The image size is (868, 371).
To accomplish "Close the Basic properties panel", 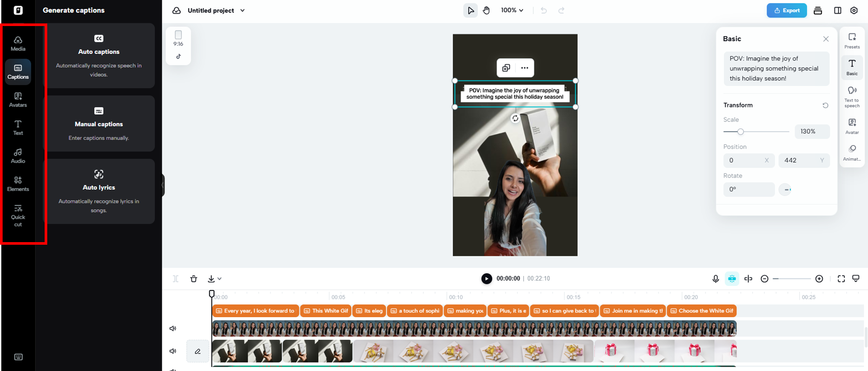I will tap(826, 39).
